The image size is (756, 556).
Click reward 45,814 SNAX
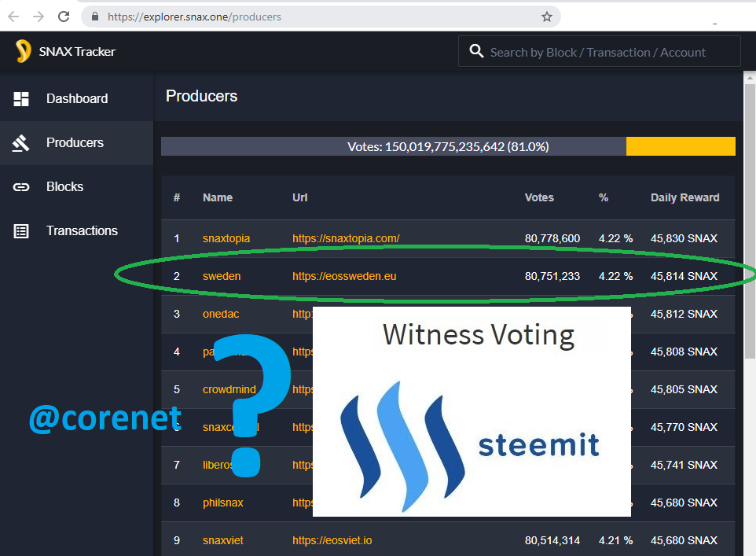[x=684, y=276]
